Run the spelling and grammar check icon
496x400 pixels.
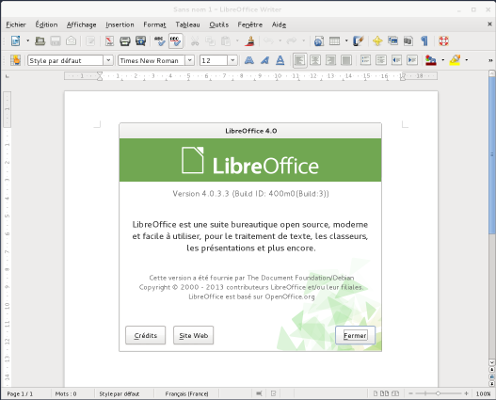tap(160, 41)
